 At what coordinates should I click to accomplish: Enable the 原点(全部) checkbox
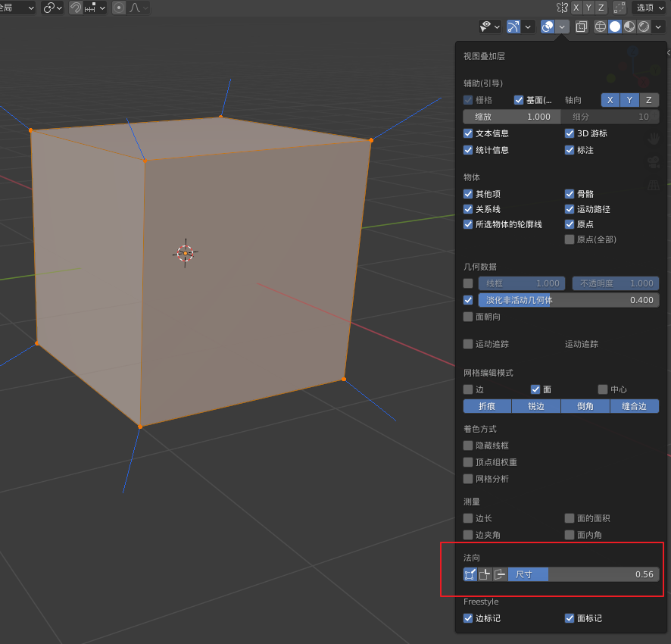point(570,239)
